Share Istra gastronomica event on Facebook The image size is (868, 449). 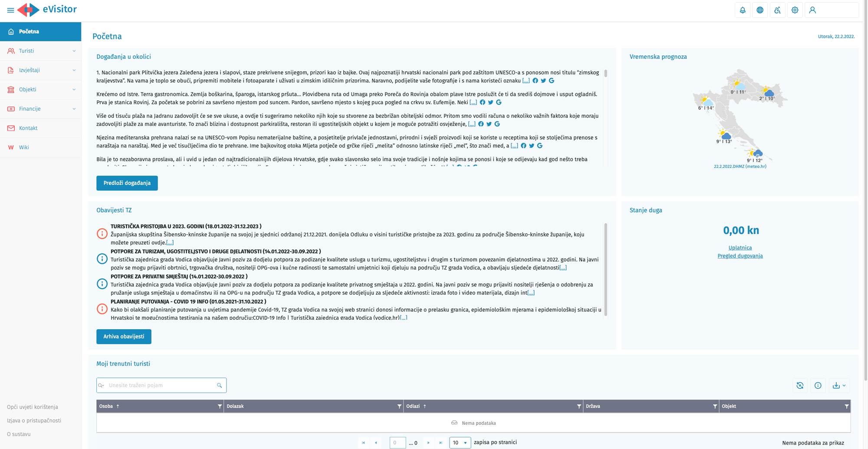482,102
